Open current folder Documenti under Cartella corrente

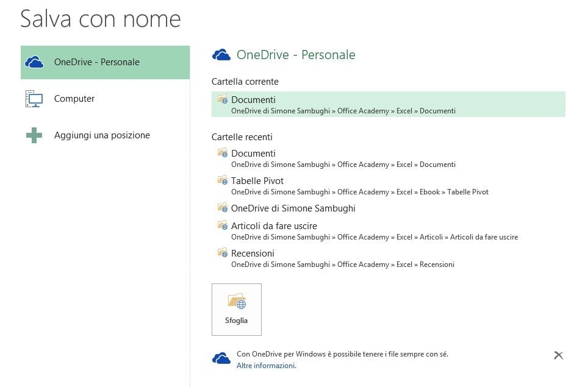coord(388,104)
